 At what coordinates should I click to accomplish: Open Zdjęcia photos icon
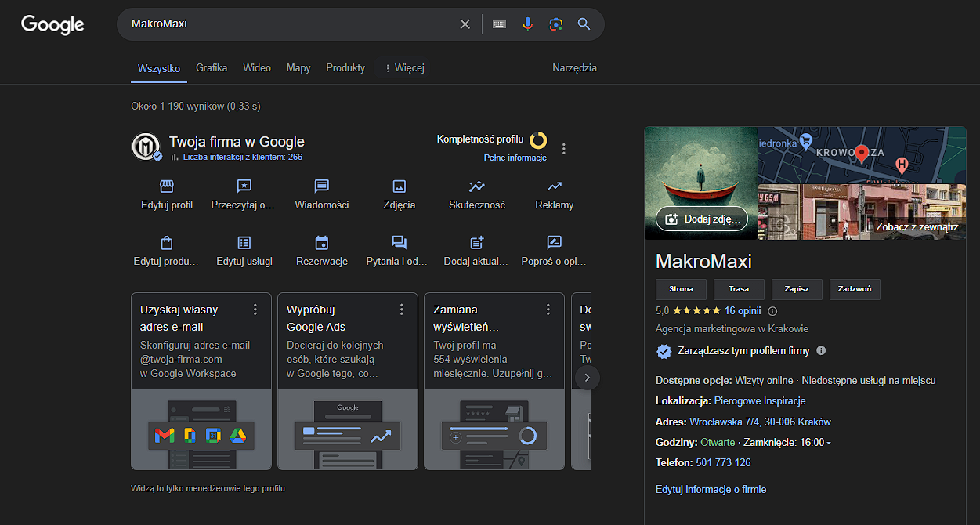[399, 186]
